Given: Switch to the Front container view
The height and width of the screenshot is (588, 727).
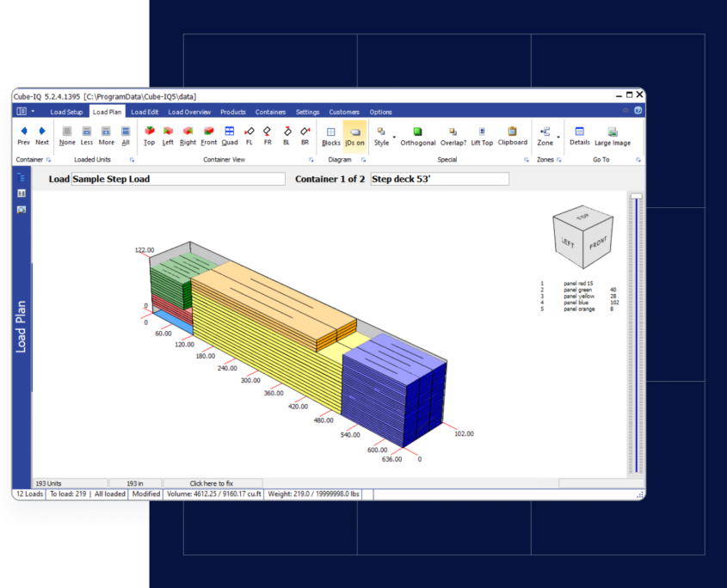Looking at the screenshot, I should pos(209,136).
